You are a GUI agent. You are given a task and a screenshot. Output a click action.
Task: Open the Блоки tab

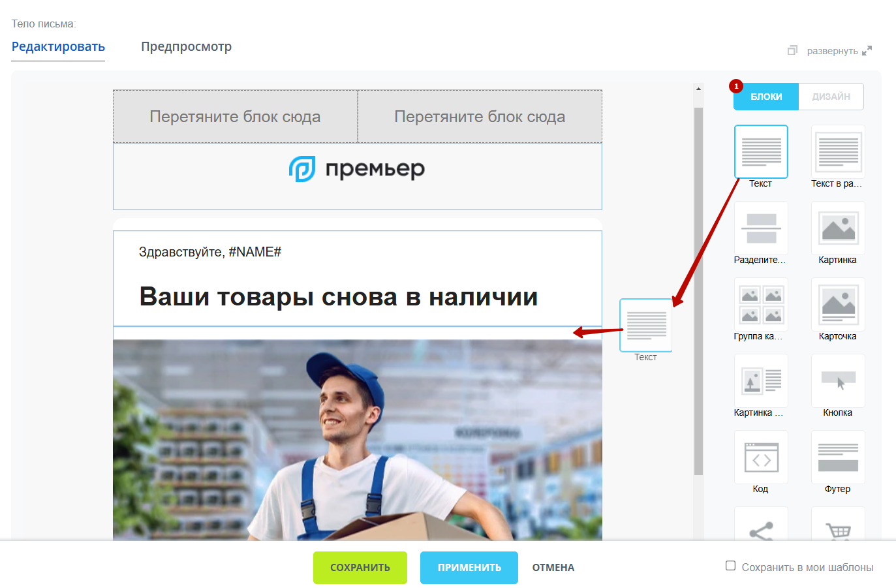pyautogui.click(x=766, y=97)
